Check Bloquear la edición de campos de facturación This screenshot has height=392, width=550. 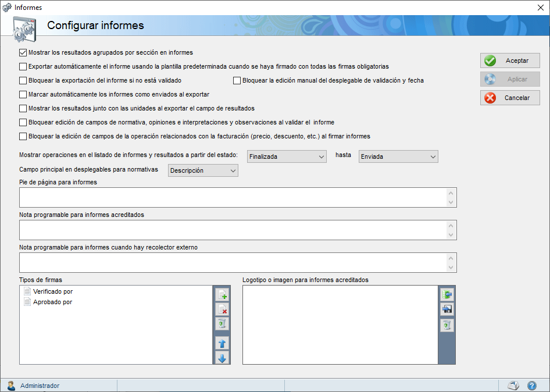point(23,137)
